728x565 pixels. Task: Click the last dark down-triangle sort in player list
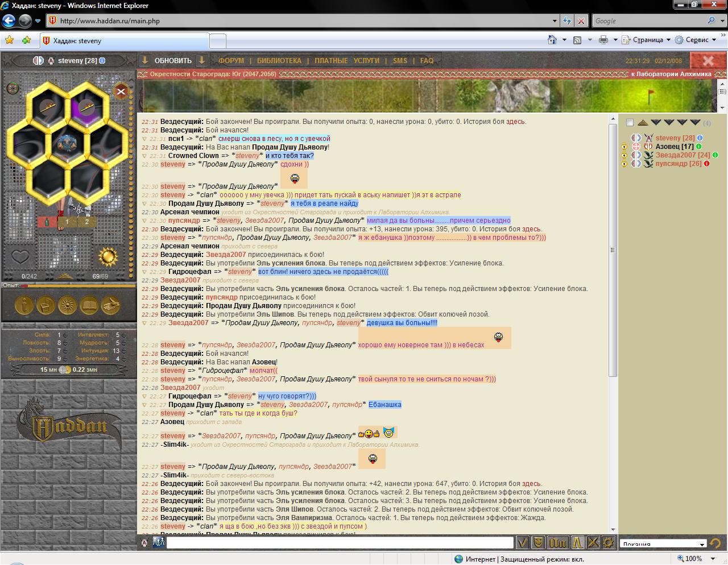click(695, 122)
